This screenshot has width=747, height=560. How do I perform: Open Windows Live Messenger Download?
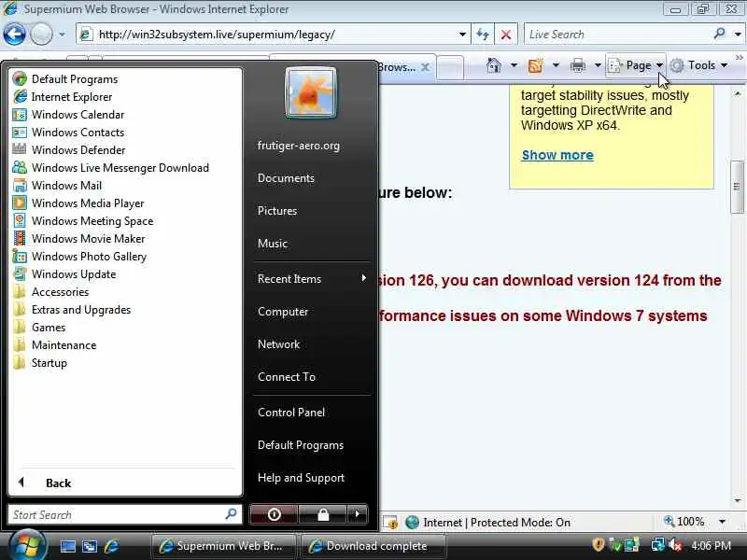point(110,168)
